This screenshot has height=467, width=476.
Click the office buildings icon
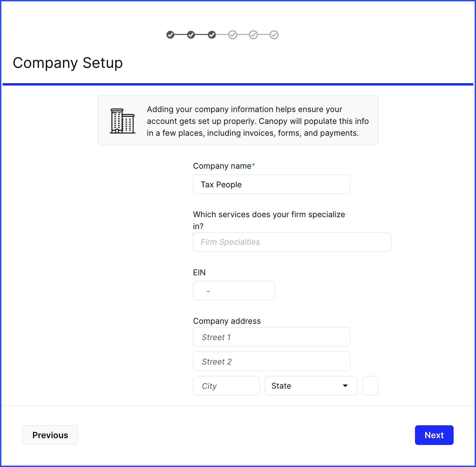(x=122, y=121)
